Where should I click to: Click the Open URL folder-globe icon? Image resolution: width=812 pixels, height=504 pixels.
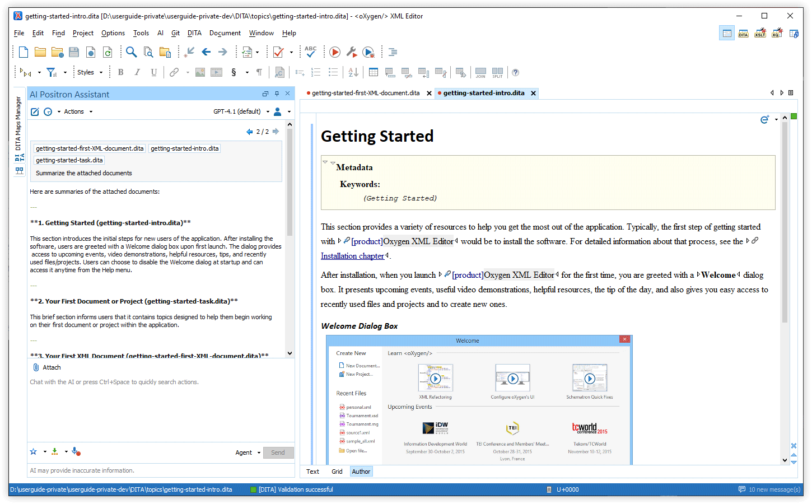tap(57, 52)
